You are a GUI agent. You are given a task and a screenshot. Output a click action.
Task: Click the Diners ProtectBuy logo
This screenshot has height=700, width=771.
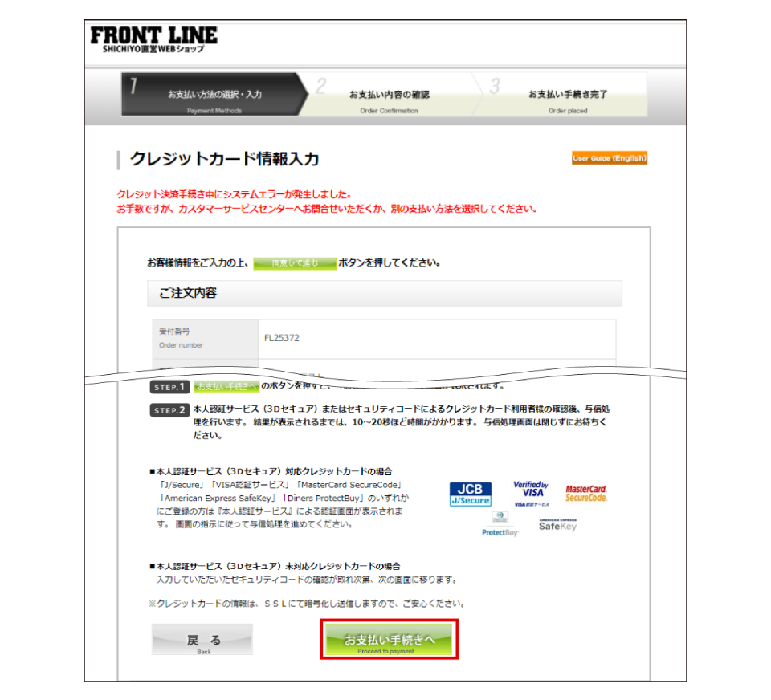500,524
